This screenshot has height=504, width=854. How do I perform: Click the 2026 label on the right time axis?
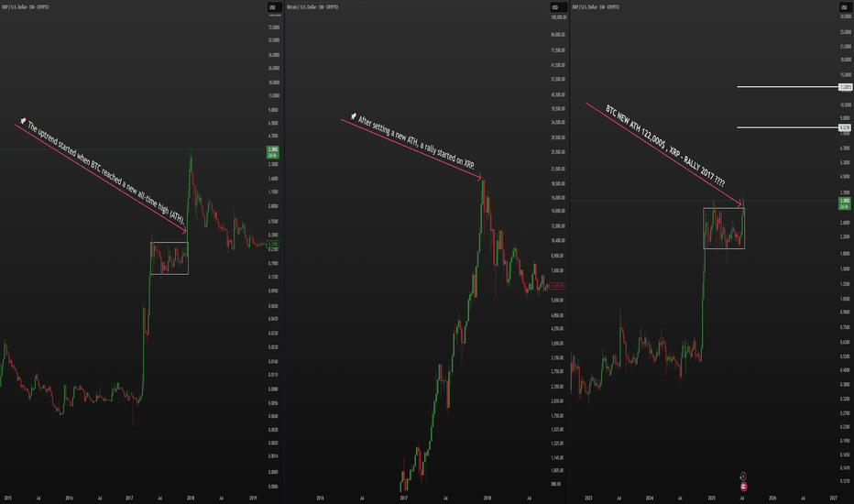click(772, 498)
